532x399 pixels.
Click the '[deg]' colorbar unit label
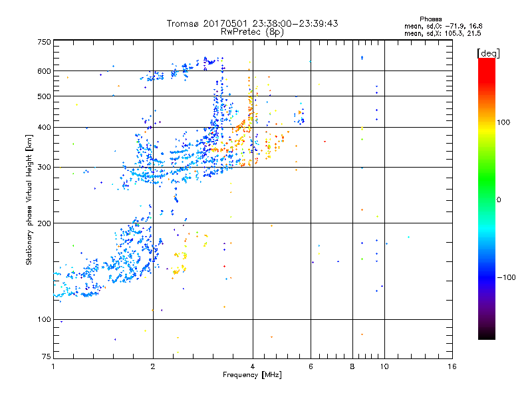click(488, 53)
